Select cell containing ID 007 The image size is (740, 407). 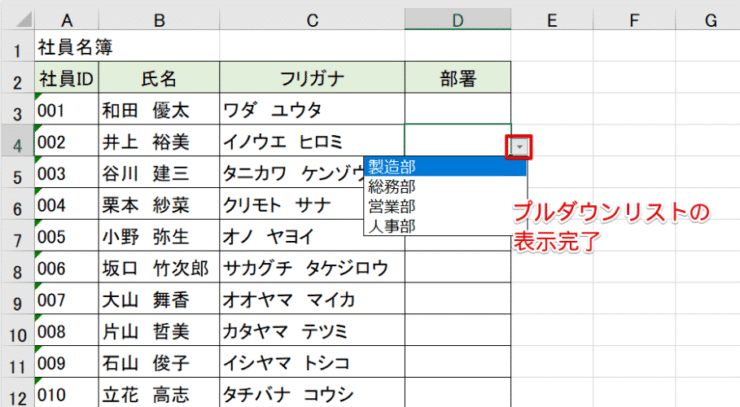pyautogui.click(x=67, y=299)
